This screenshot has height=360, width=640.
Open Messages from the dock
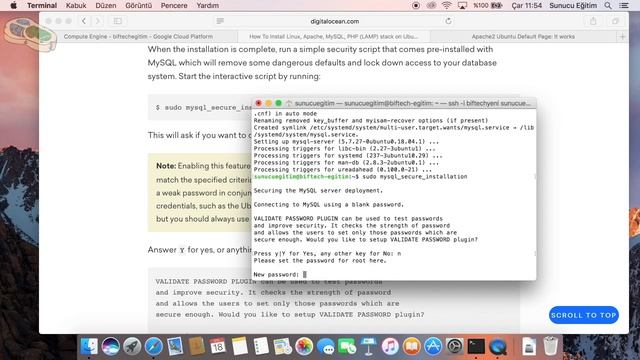pyautogui.click(x=326, y=347)
